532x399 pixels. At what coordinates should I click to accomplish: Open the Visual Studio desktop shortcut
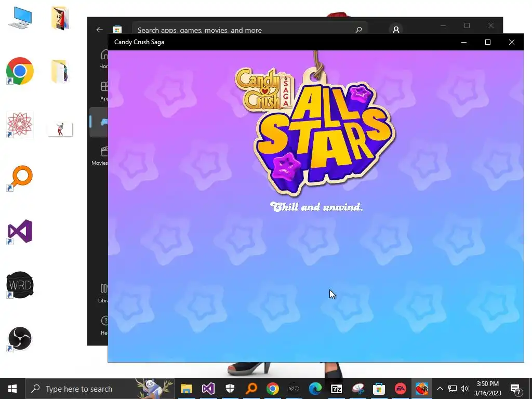20,231
